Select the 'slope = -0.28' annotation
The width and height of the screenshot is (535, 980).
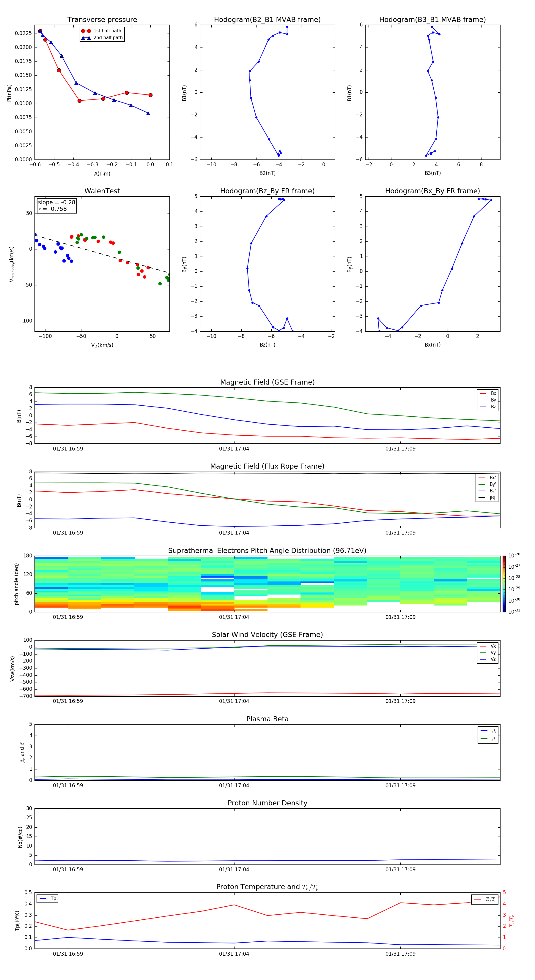pos(56,203)
